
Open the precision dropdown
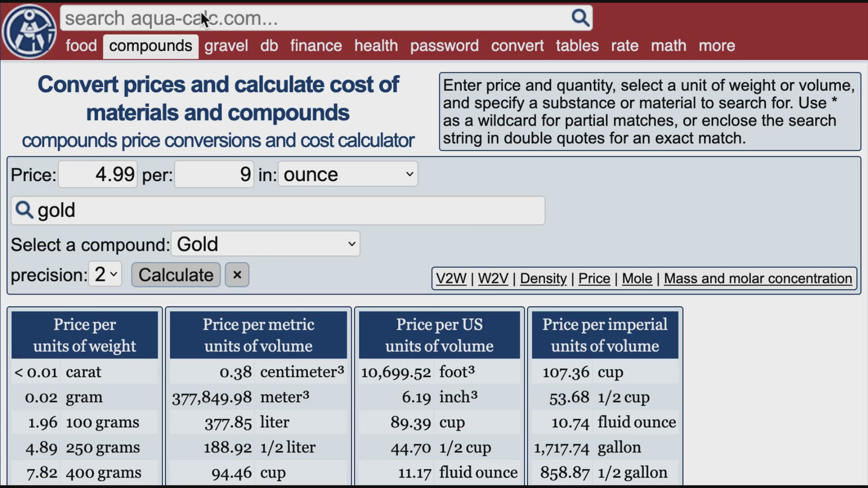(105, 274)
